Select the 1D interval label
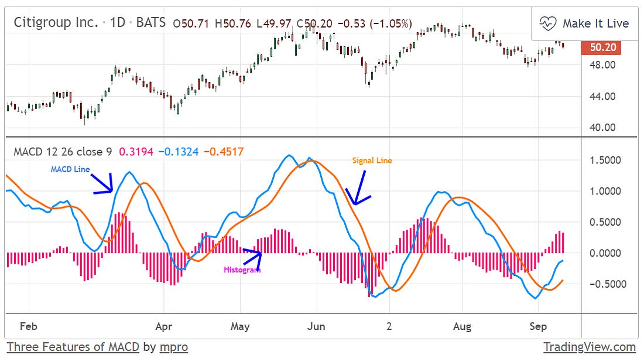 point(118,22)
